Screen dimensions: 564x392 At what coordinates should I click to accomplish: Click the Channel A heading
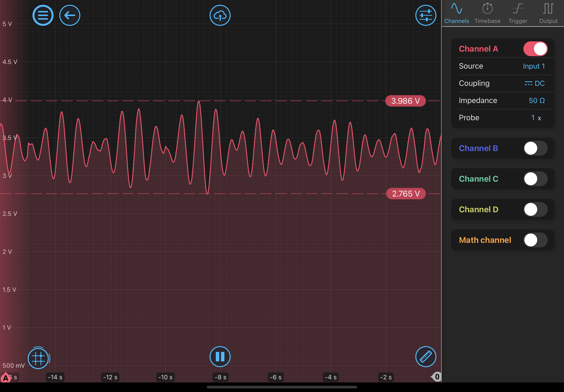[478, 49]
